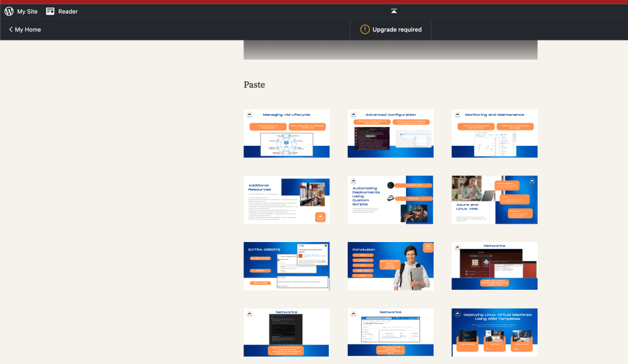Open the Extra Credits slide
This screenshot has height=364, width=628.
tap(287, 266)
